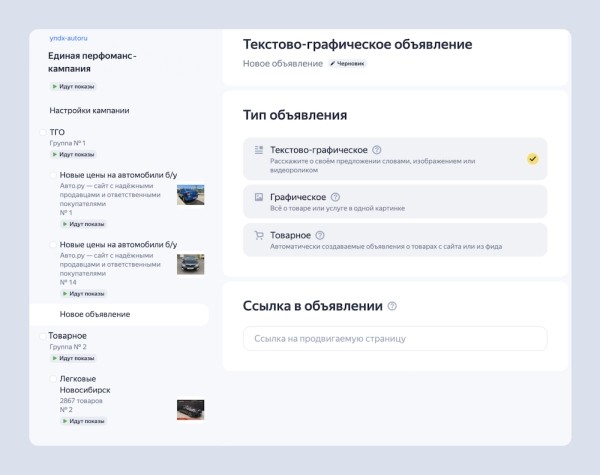Click the yellow selected checkmark icon

click(533, 158)
